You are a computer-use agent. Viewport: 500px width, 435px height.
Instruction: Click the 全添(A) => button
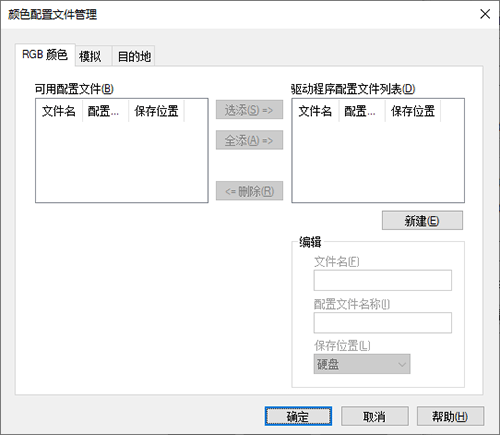click(249, 140)
